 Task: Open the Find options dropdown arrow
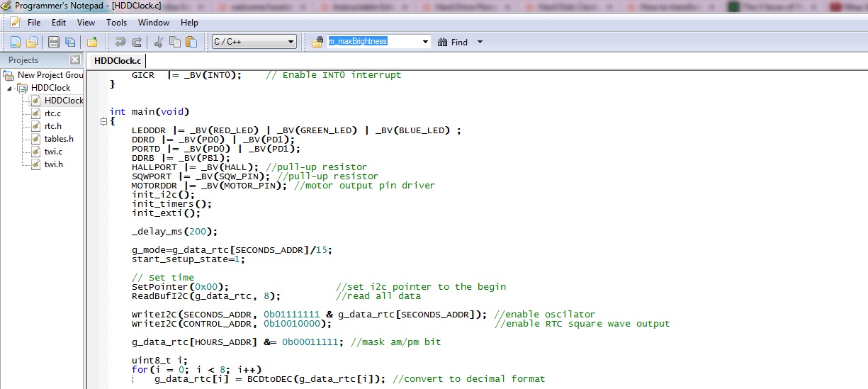pyautogui.click(x=480, y=42)
